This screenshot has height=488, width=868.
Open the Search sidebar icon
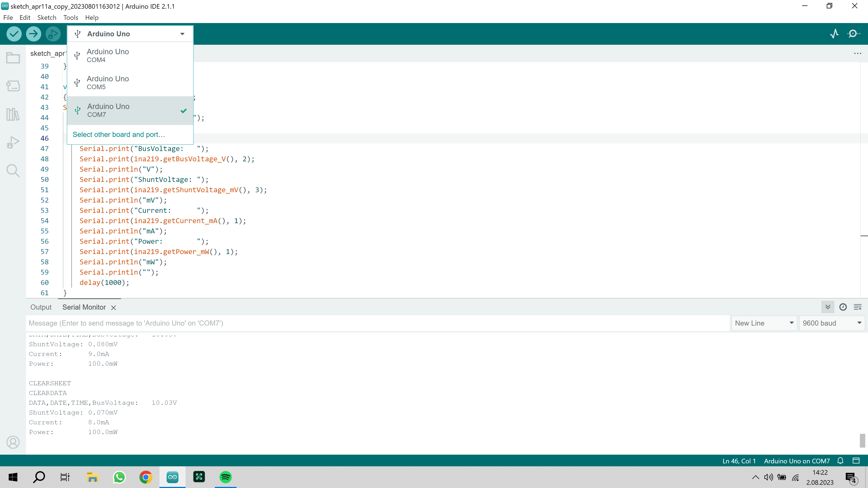[x=13, y=171]
